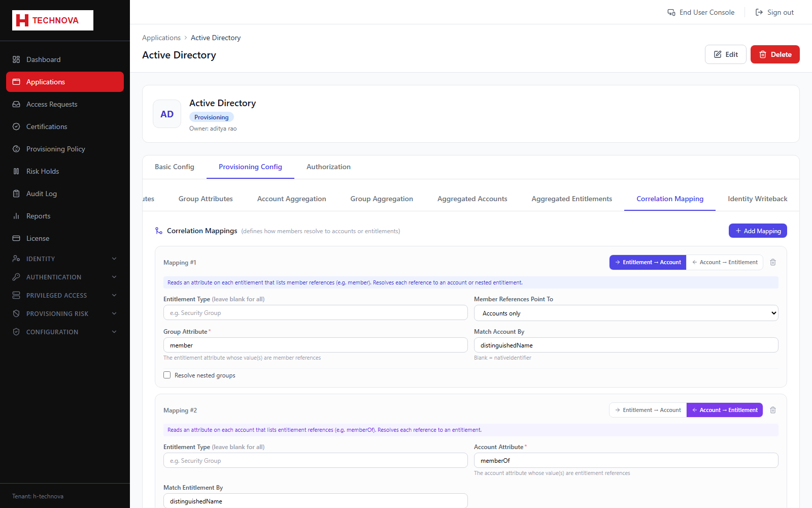Expand the PROVISIONING RISK sidebar section
Viewport: 812px width, 508px height.
point(65,313)
